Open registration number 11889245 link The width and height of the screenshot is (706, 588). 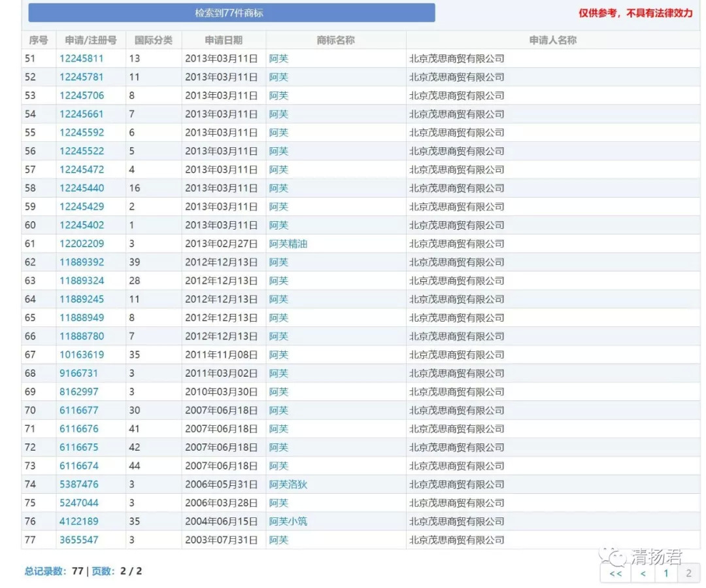point(82,299)
